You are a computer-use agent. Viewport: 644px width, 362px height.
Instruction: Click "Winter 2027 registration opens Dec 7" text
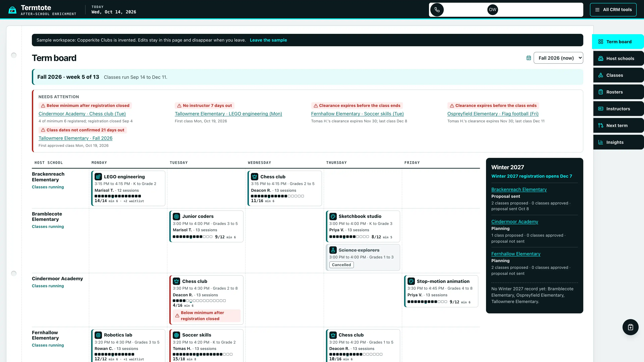531,176
